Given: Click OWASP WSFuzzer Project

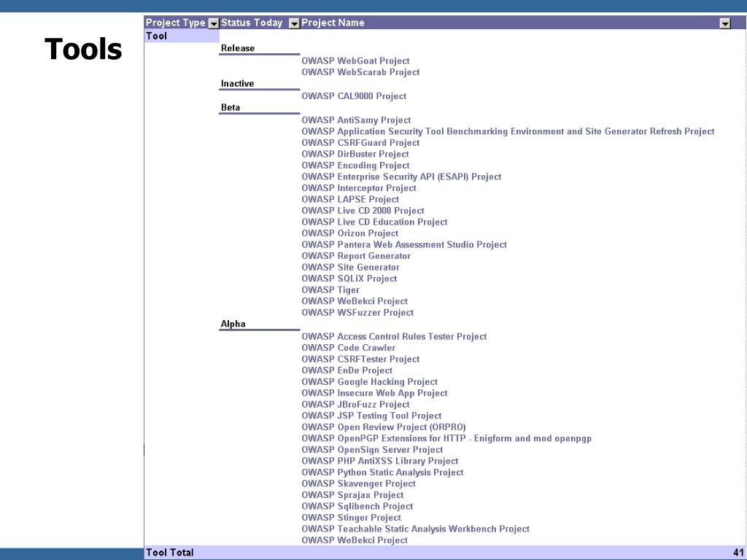Looking at the screenshot, I should pos(357,313).
